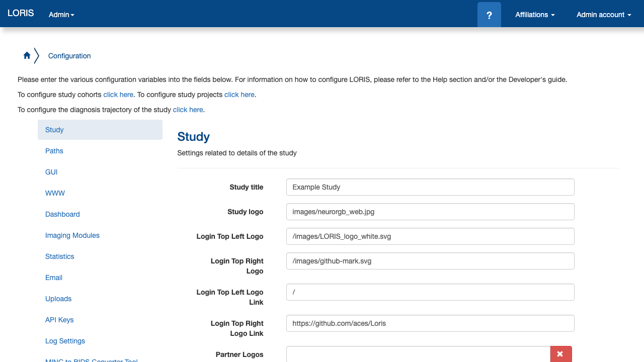Follow the study cohorts click here link
This screenshot has width=644, height=362.
[x=118, y=95]
